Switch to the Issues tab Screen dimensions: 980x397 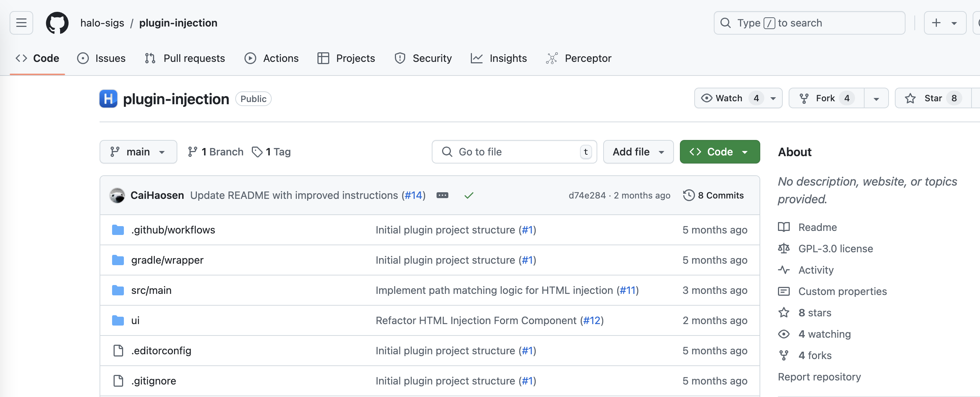(x=101, y=58)
